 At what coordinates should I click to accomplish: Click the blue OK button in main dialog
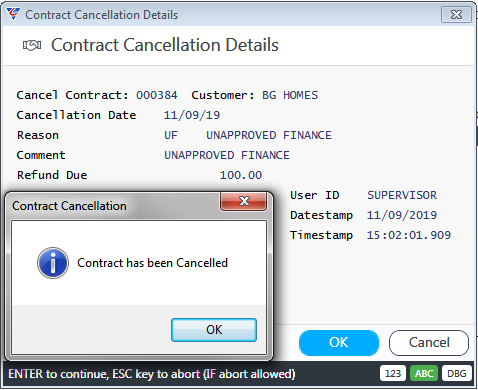point(339,342)
